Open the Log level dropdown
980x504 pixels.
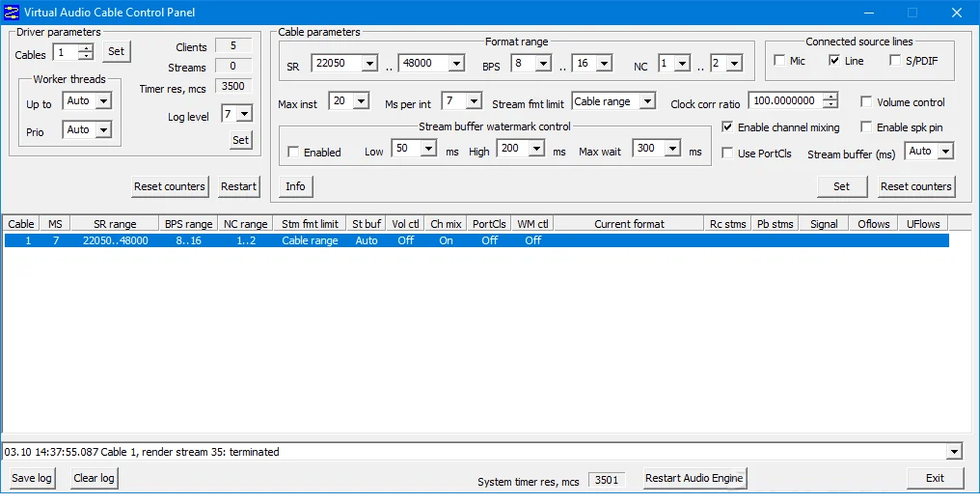(244, 114)
